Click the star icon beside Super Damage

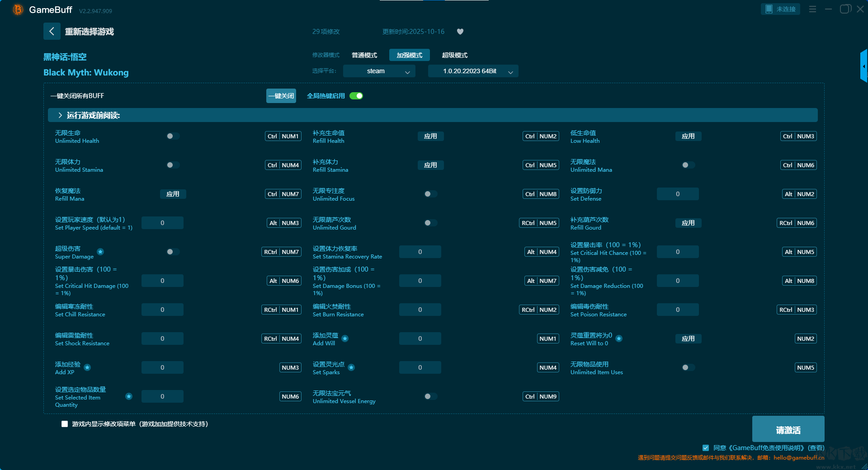tap(100, 252)
